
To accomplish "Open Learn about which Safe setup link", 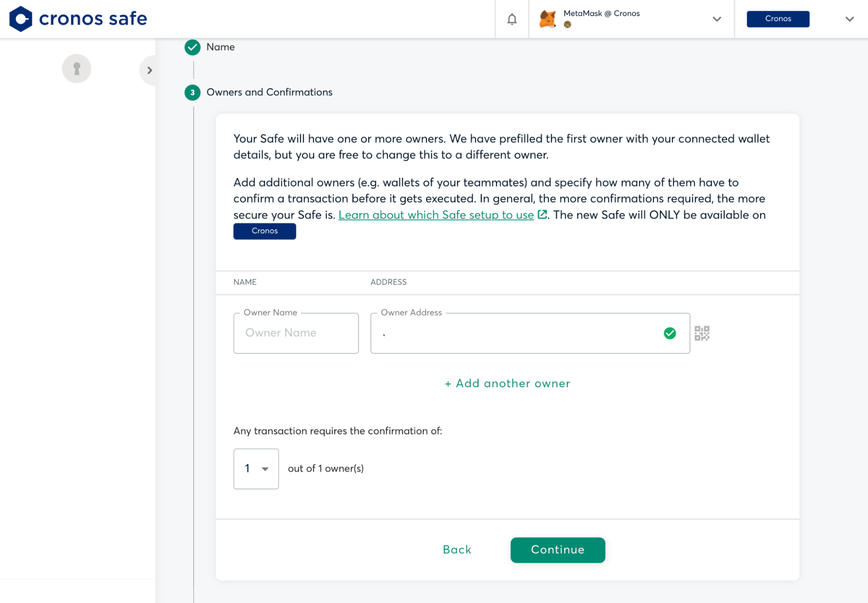I will pos(436,215).
